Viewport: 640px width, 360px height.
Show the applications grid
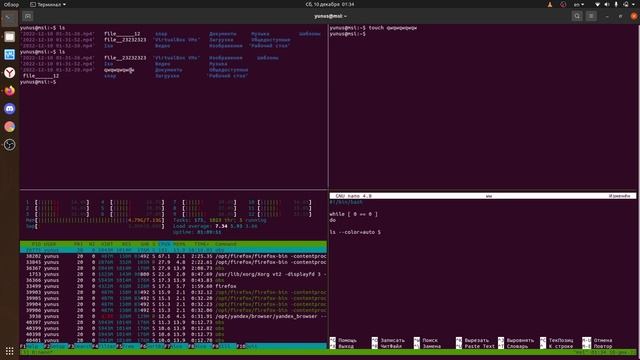[10, 351]
